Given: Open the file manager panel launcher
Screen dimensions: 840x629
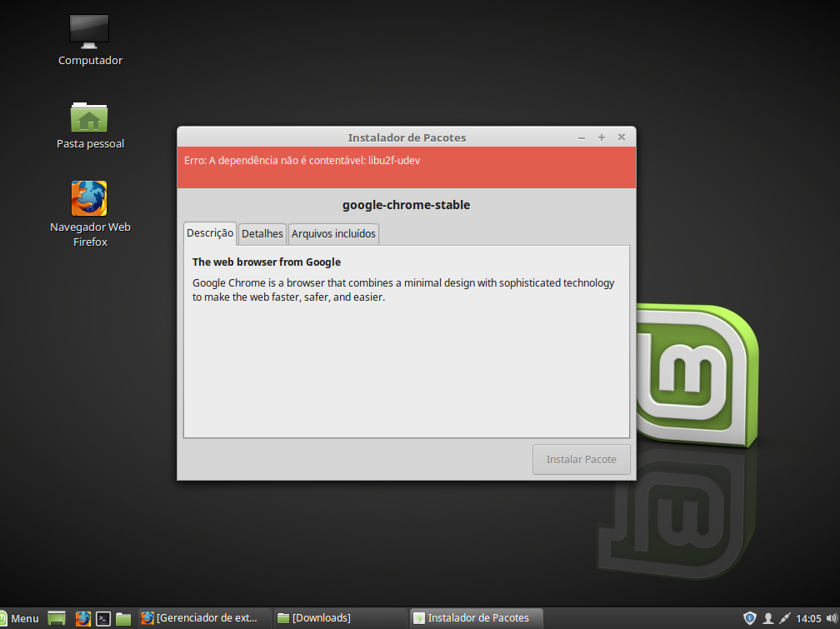Looking at the screenshot, I should coord(123,618).
